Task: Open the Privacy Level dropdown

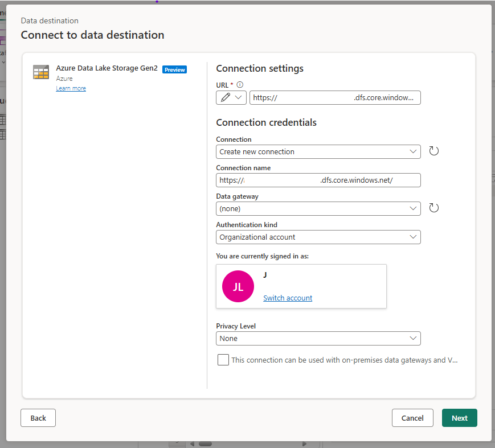Action: tap(318, 339)
